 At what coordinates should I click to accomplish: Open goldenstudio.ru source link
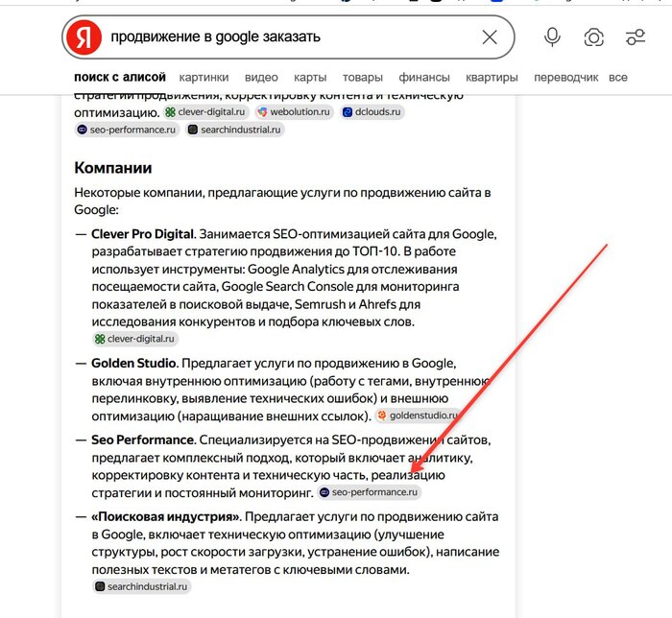(418, 416)
